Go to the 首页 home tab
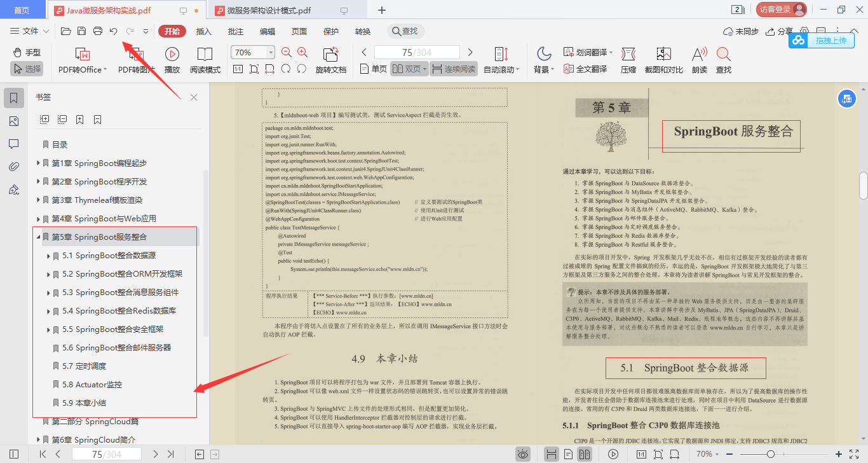This screenshot has width=868, height=463. 22,10
